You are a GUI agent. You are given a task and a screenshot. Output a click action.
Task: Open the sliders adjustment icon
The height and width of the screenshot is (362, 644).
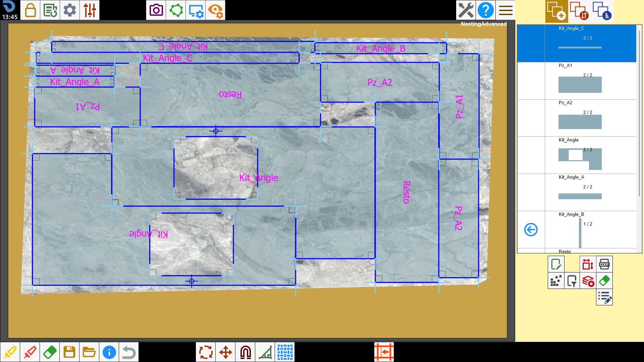(90, 10)
